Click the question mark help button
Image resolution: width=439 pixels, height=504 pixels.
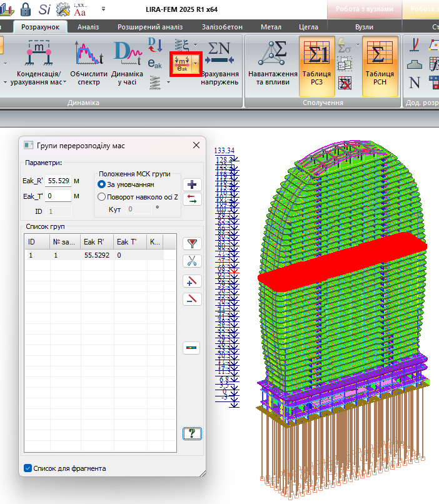point(192,433)
